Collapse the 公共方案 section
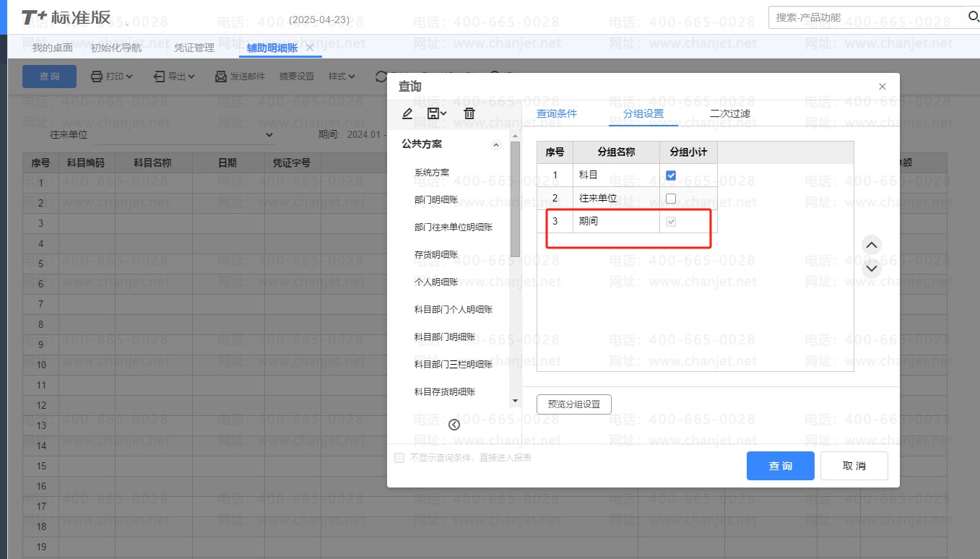Image resolution: width=980 pixels, height=559 pixels. 496,145
